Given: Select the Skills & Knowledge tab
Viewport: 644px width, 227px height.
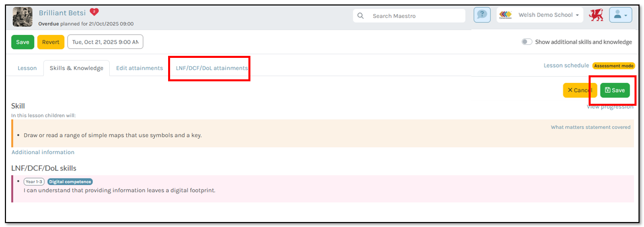Looking at the screenshot, I should click(x=76, y=68).
